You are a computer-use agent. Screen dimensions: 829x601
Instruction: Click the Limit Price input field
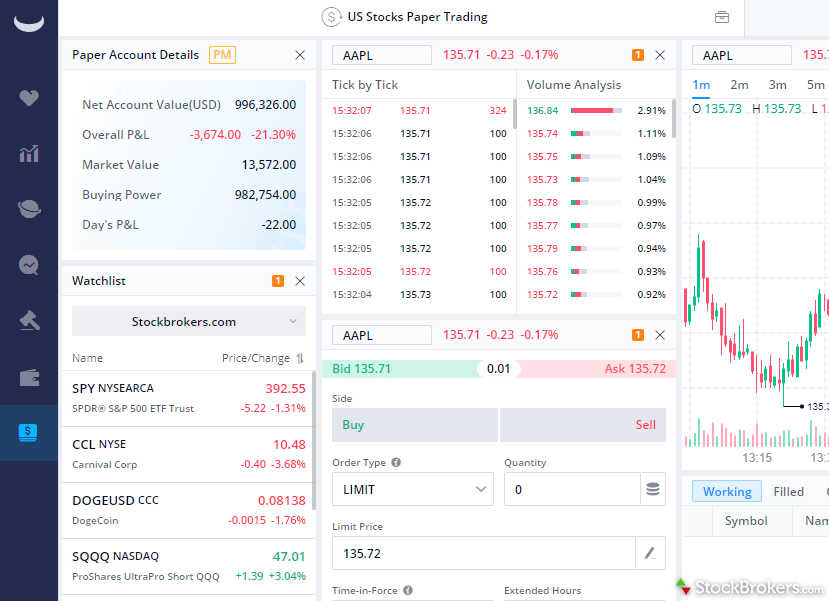click(x=484, y=553)
